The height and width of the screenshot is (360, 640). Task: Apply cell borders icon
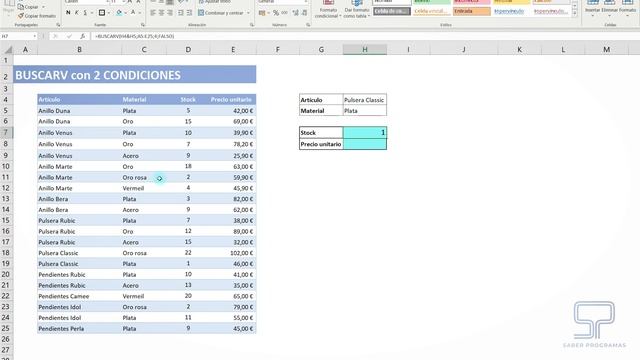[x=102, y=13]
